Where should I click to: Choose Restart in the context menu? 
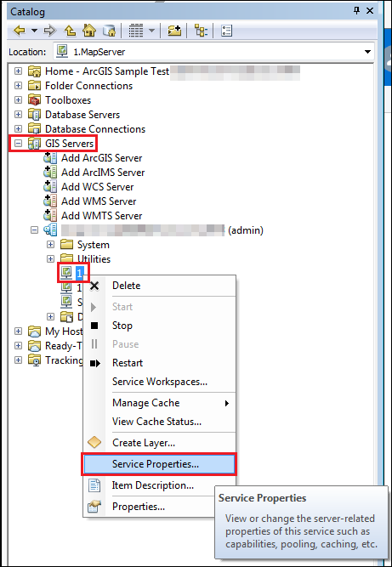[160, 363]
